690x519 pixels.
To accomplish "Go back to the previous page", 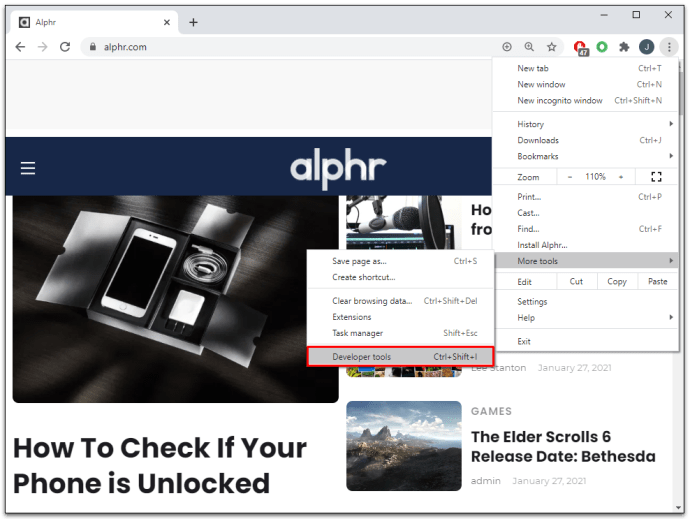I will (20, 47).
